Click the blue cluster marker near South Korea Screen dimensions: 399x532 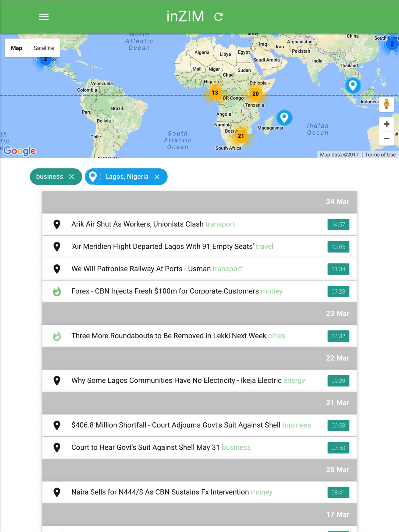pyautogui.click(x=392, y=44)
